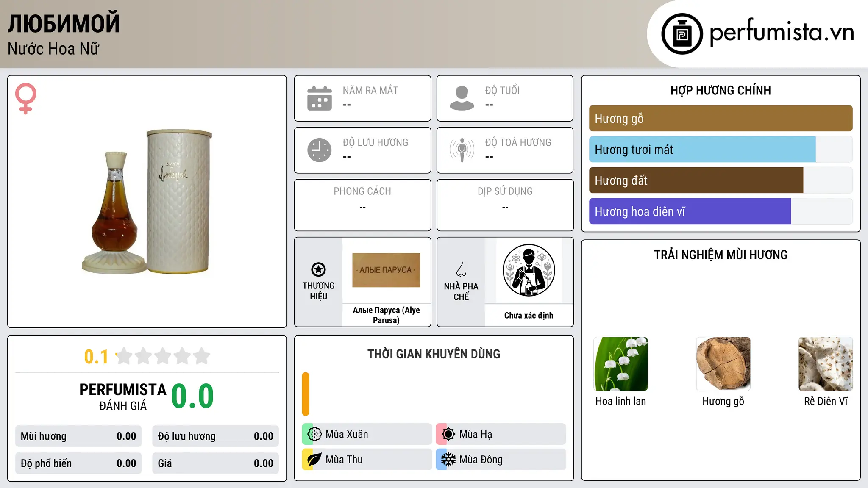Click the Hoa linh lan caption

621,401
